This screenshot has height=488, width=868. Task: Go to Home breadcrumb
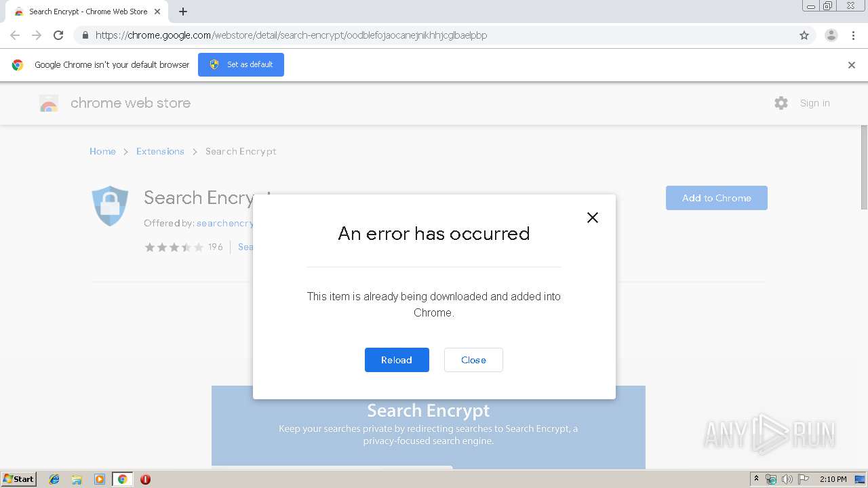(x=102, y=151)
